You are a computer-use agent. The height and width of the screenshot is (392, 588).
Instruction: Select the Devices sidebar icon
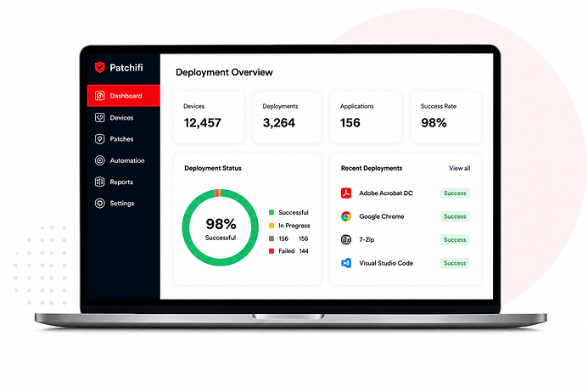click(100, 118)
